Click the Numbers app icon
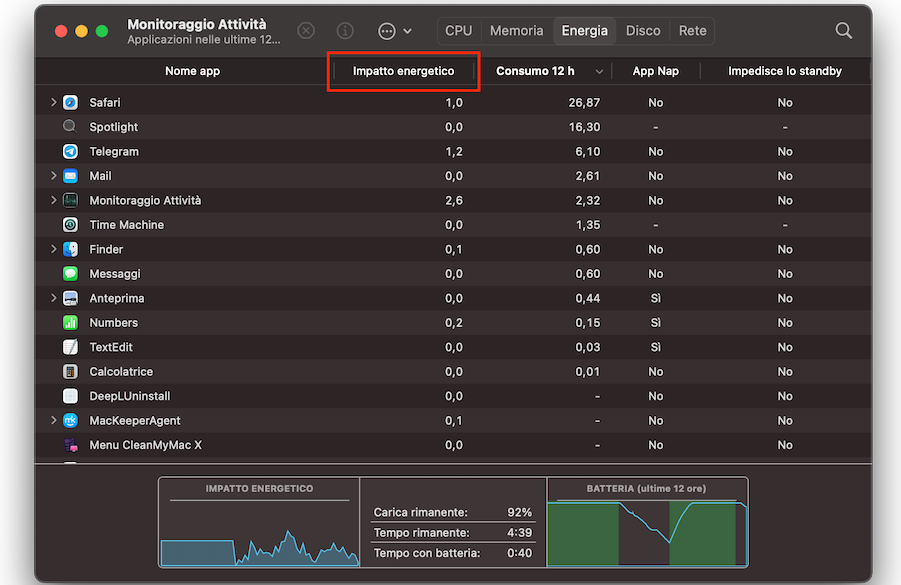The height and width of the screenshot is (585, 901). (x=70, y=323)
